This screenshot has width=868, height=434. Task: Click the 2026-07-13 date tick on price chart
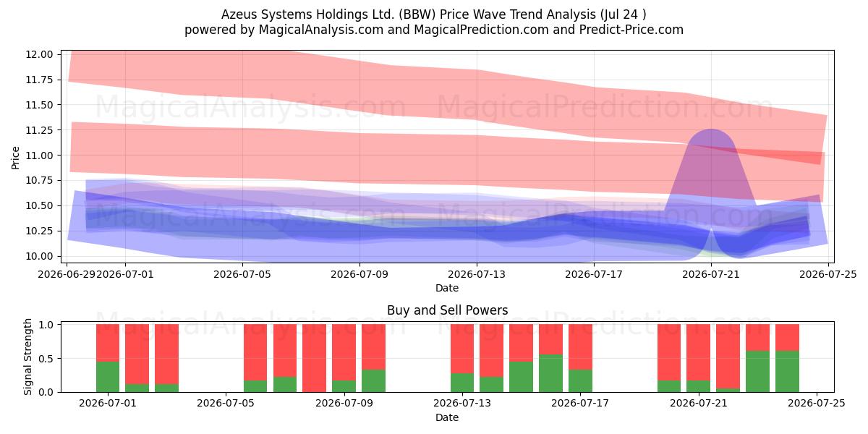point(477,273)
